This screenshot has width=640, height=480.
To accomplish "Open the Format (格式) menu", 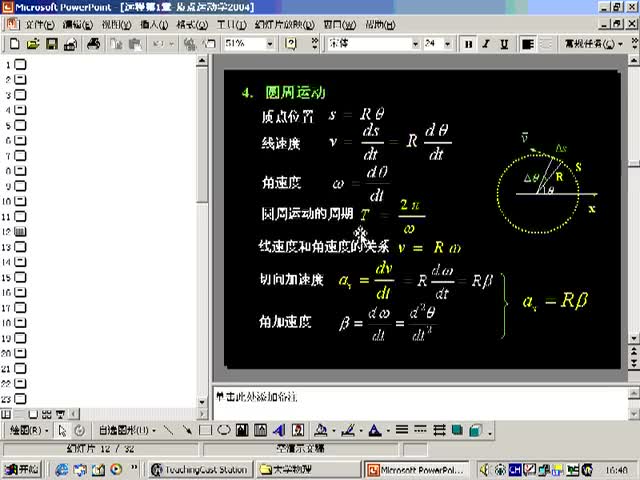I will 192,25.
